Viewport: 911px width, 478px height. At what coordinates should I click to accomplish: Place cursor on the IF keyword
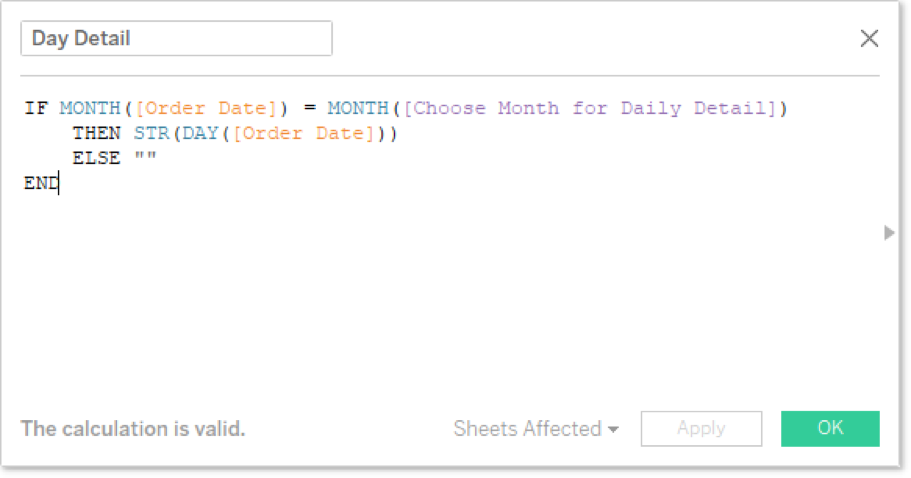36,108
